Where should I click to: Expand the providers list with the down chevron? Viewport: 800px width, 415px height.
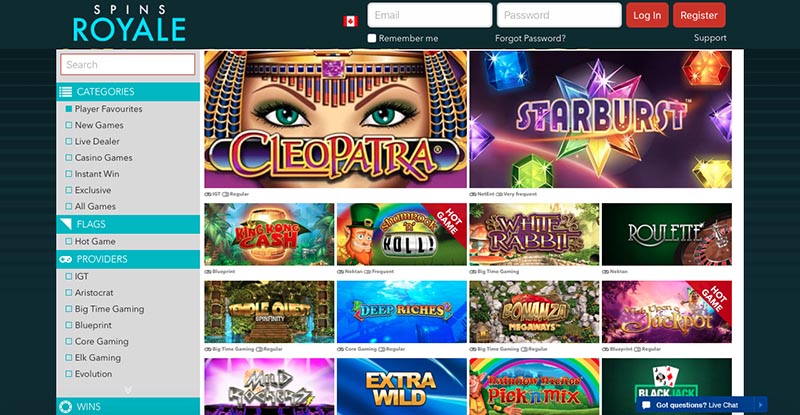pyautogui.click(x=128, y=390)
